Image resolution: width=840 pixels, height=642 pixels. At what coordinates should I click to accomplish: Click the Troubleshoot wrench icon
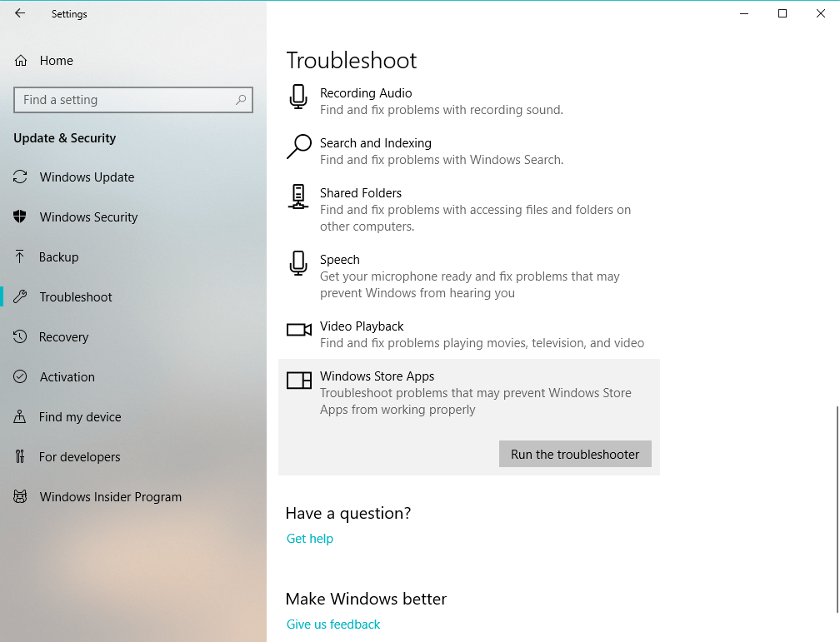point(20,296)
